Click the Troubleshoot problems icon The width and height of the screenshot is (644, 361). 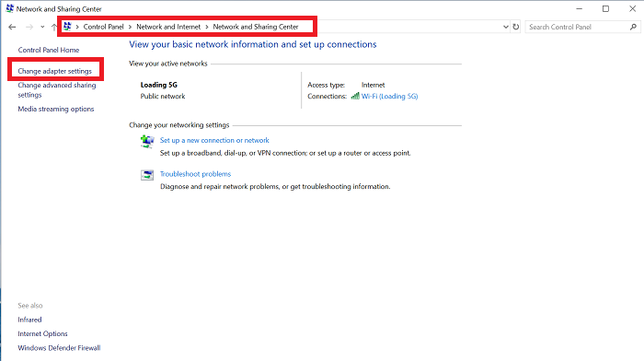pyautogui.click(x=147, y=175)
